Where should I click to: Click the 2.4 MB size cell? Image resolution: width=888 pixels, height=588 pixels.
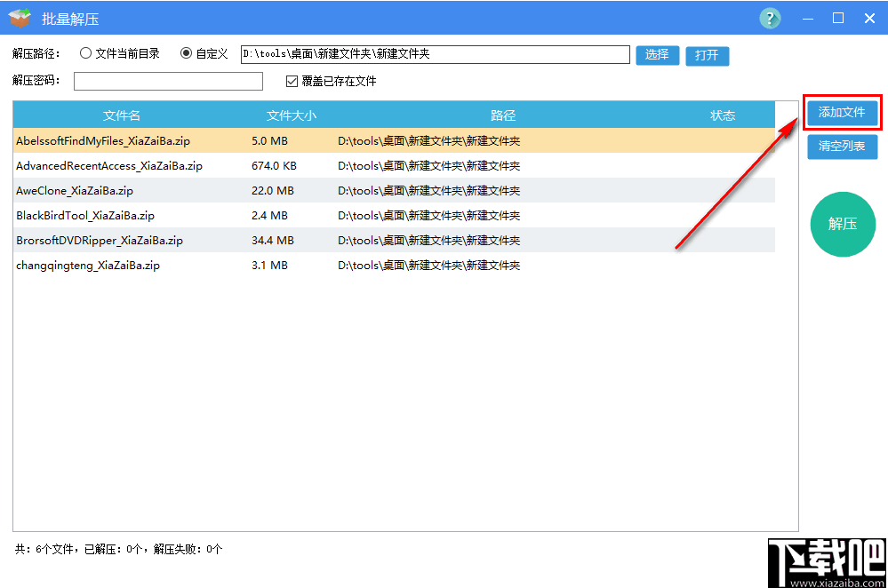pos(269,216)
